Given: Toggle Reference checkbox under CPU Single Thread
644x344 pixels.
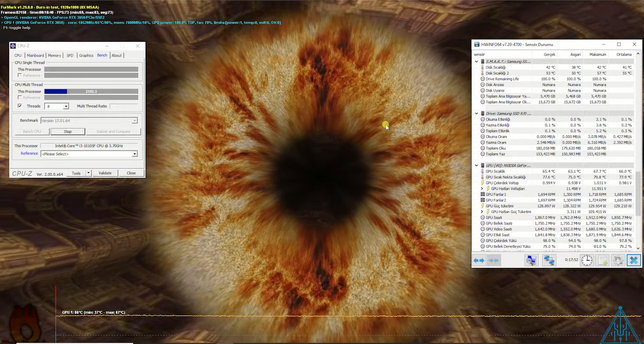Looking at the screenshot, I should (x=20, y=75).
